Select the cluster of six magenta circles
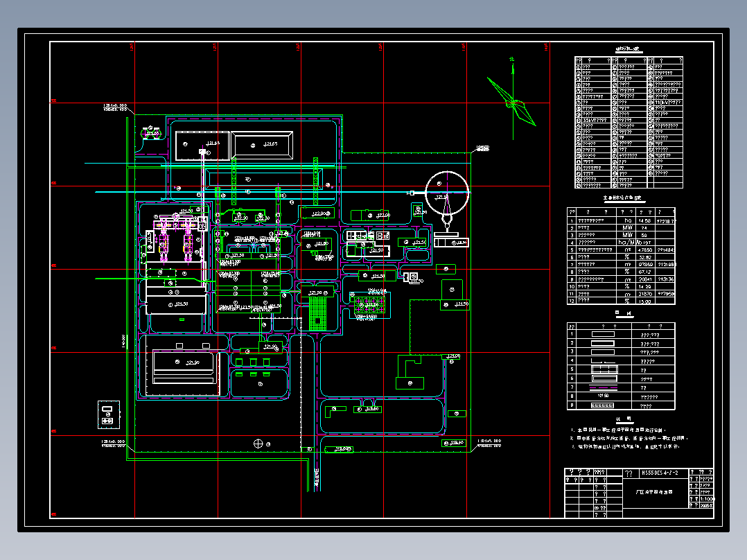747x560 pixels. point(370,305)
